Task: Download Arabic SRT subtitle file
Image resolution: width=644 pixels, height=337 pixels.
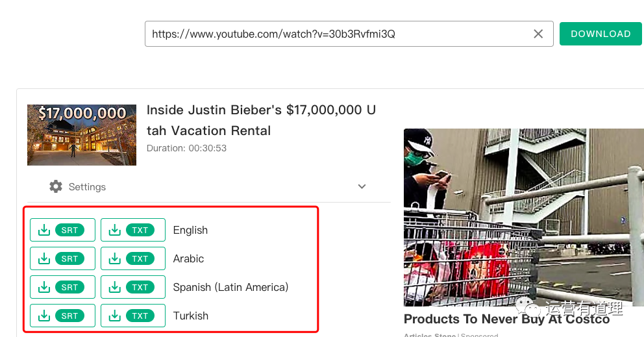Action: (x=62, y=258)
